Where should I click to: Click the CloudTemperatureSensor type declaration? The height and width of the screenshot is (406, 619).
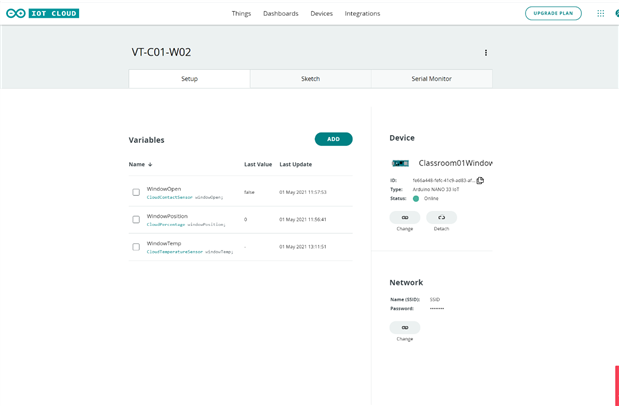pyautogui.click(x=175, y=252)
